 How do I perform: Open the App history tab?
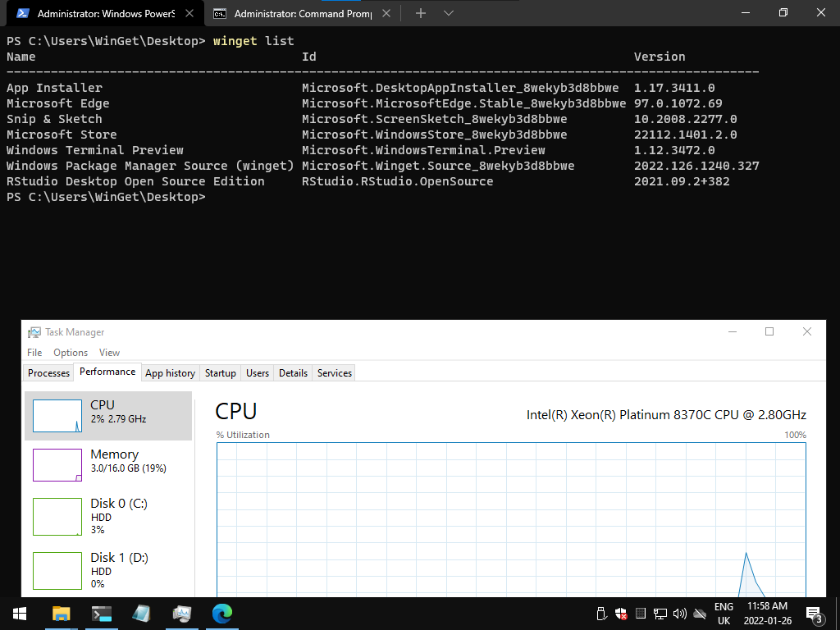pyautogui.click(x=170, y=372)
